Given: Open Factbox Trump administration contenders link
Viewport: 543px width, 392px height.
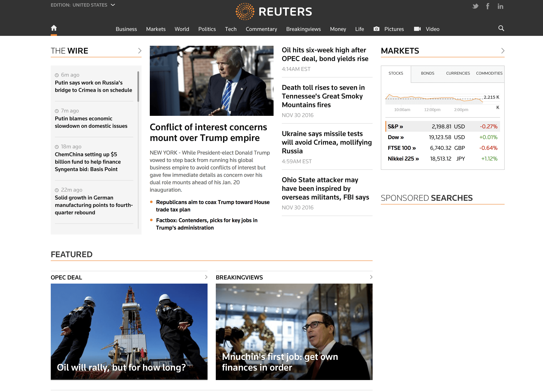Looking at the screenshot, I should pos(207,224).
